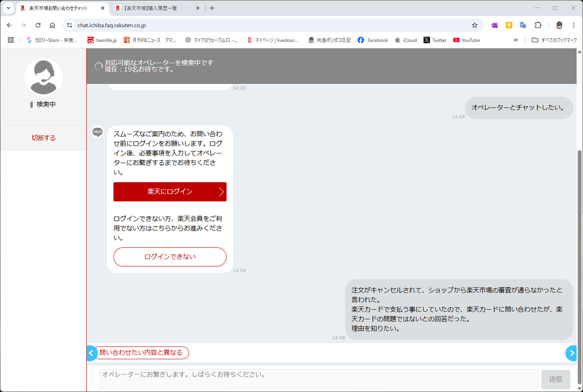Click the operator headset avatar

44,77
